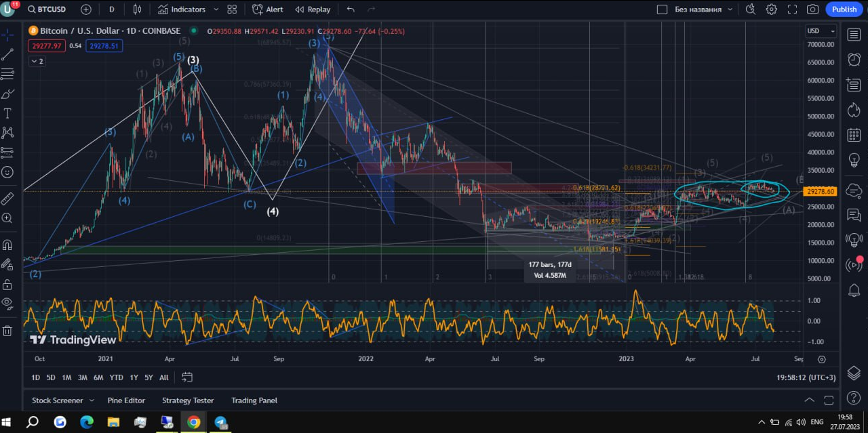
Task: Select the 5D date range
Action: (51, 377)
